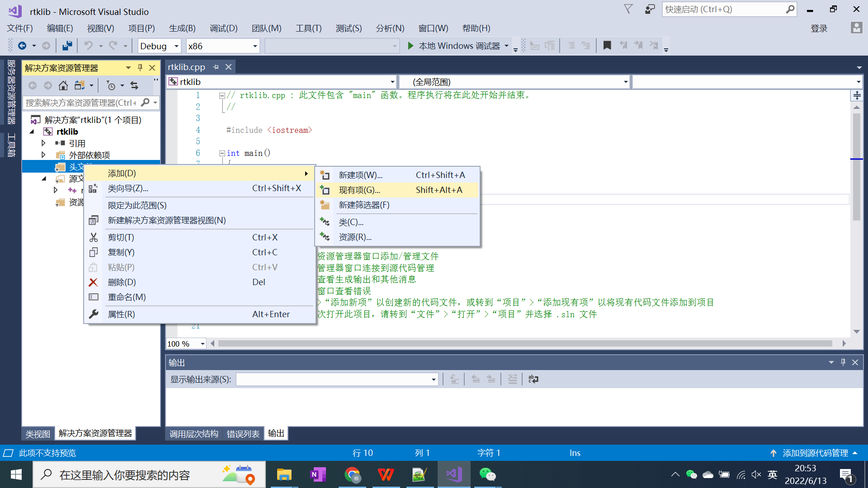This screenshot has height=488, width=868.
Task: Click 删除(D) in the context menu
Action: coord(199,282)
